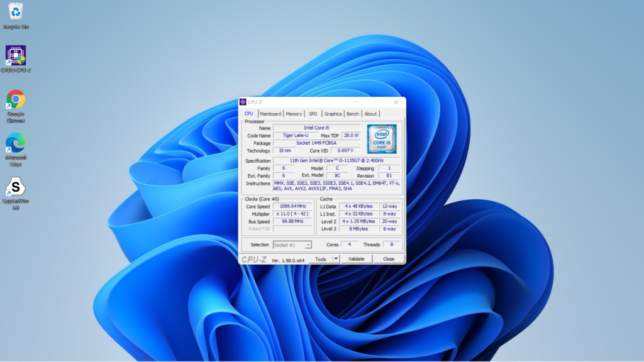Click the Intel Core i5 logo badge

pos(382,139)
